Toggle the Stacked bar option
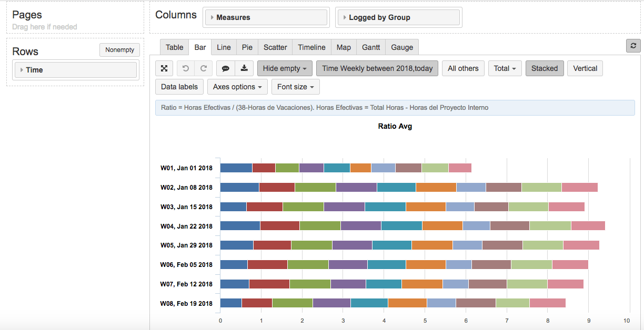 [545, 68]
